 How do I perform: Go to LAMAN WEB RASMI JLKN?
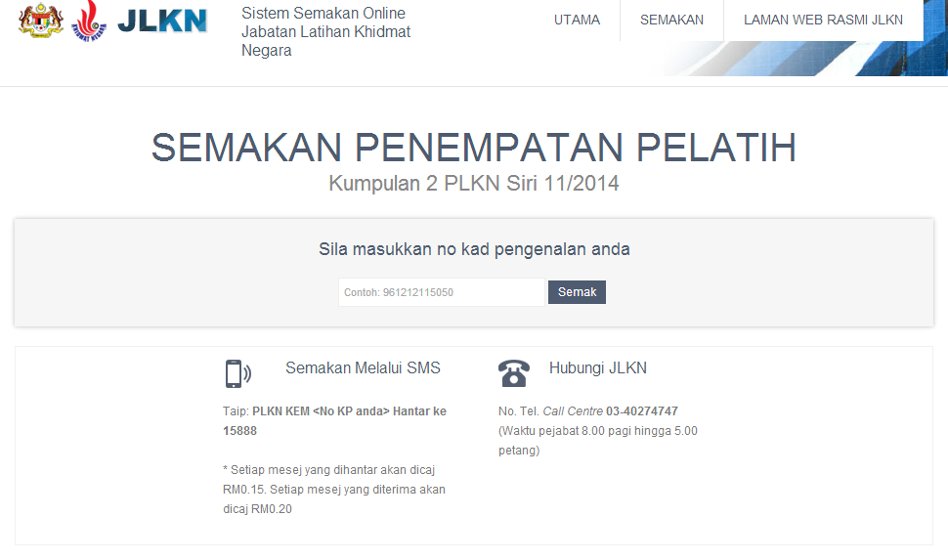click(824, 20)
